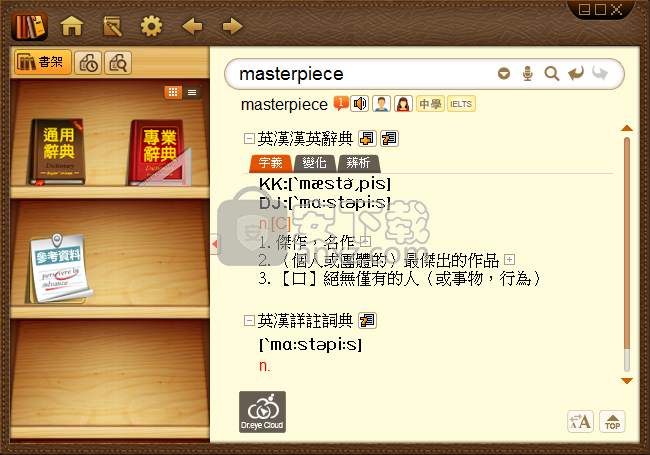Switch to the 辨析 tab
Viewport: 650px width, 455px height.
(x=358, y=163)
